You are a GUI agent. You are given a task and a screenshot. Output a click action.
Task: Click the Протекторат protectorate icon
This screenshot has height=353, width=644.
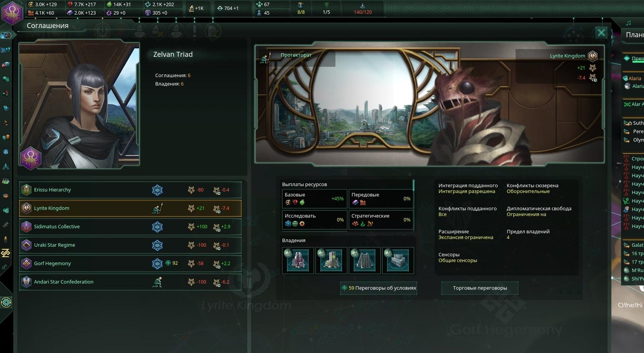coord(265,57)
